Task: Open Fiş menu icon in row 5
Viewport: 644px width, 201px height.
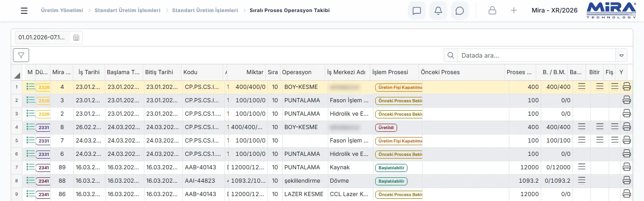Action: [x=614, y=140]
